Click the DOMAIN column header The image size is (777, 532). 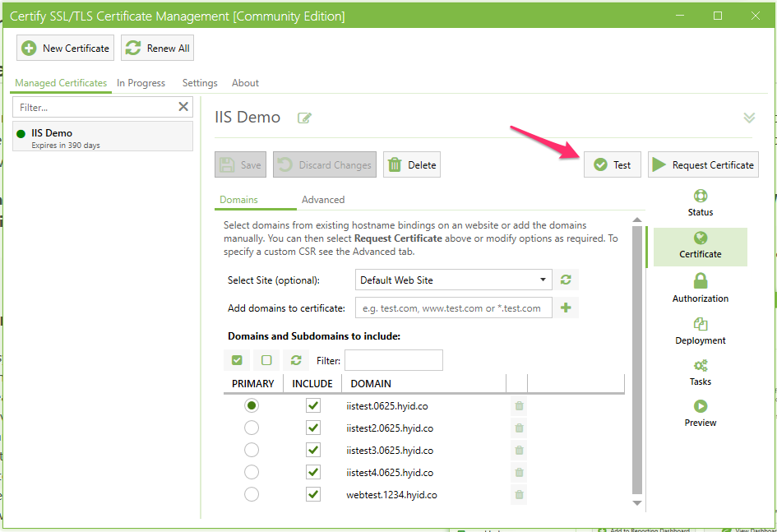(424, 383)
